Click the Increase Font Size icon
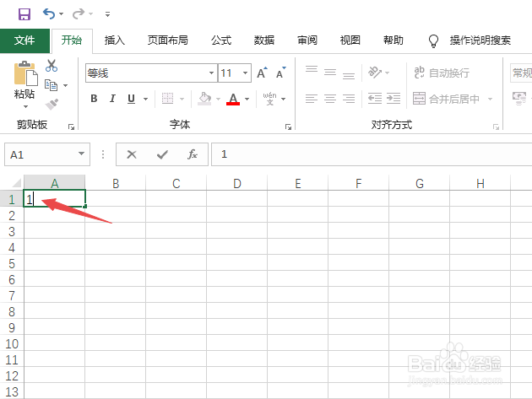Viewport: 532px width, 399px height. coord(263,73)
